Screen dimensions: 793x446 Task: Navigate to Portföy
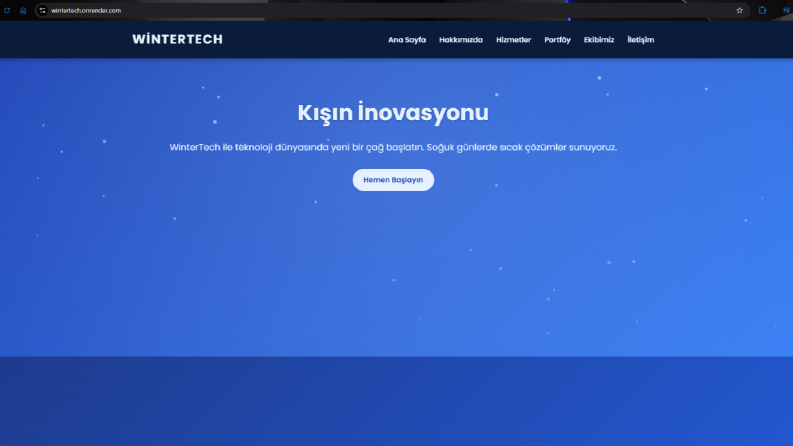[557, 39]
